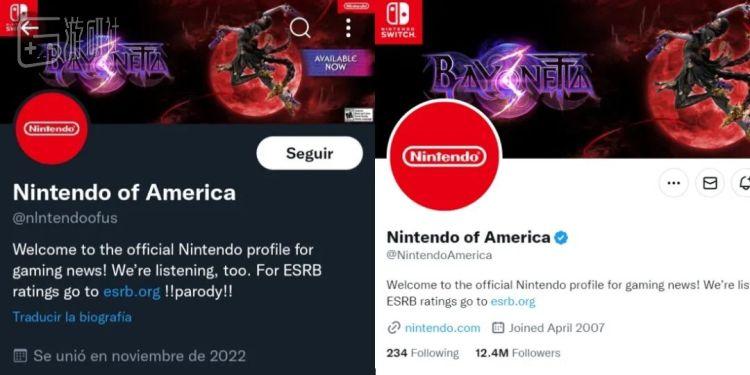The width and height of the screenshot is (750, 375).
Task: Open esrb.org link in verified profile bio
Action: coord(513,302)
